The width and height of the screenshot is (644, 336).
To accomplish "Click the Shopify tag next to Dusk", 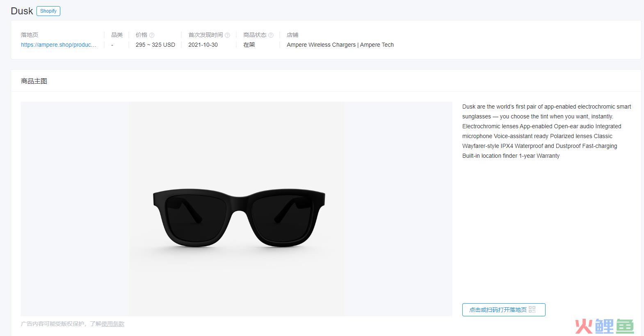I will pos(48,11).
